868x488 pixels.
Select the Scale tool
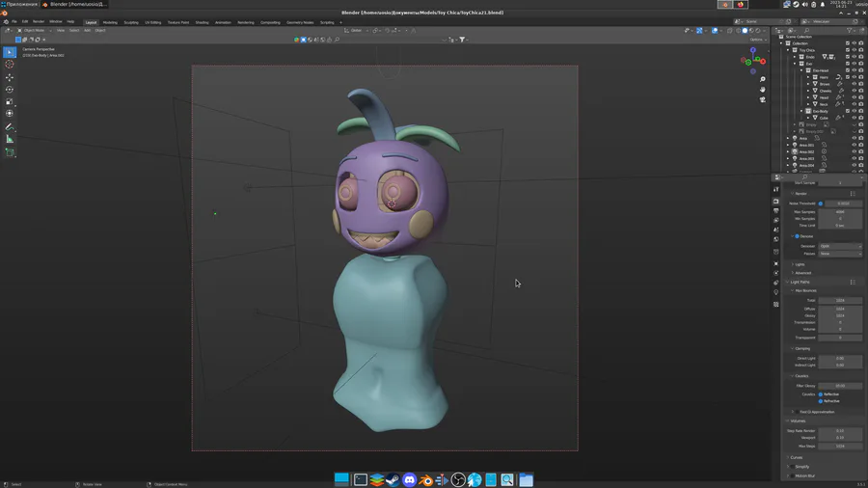10,102
